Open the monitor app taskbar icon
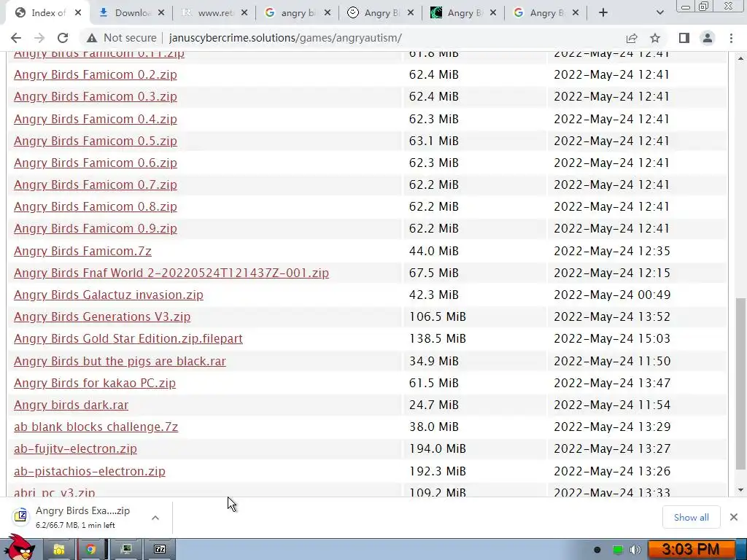The height and width of the screenshot is (560, 747). tap(126, 550)
